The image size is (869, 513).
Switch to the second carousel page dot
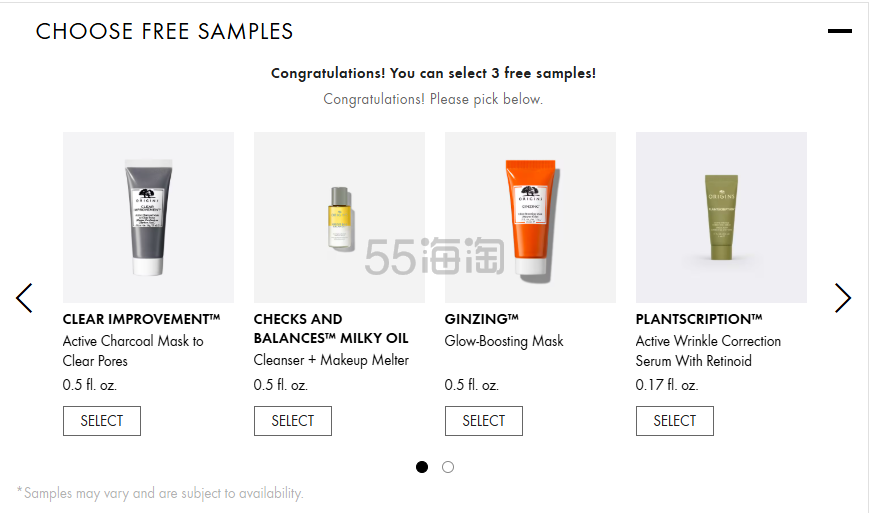(x=448, y=467)
